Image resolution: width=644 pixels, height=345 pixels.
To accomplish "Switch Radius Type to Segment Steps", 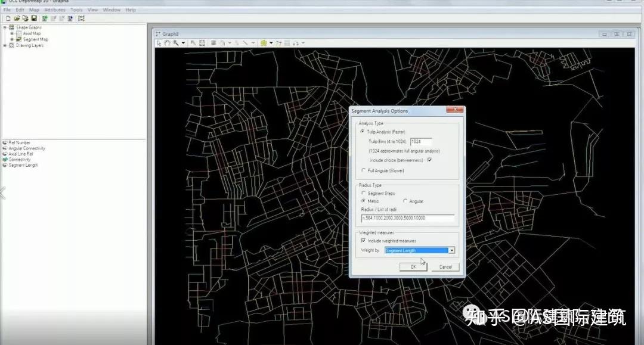I will tap(363, 193).
